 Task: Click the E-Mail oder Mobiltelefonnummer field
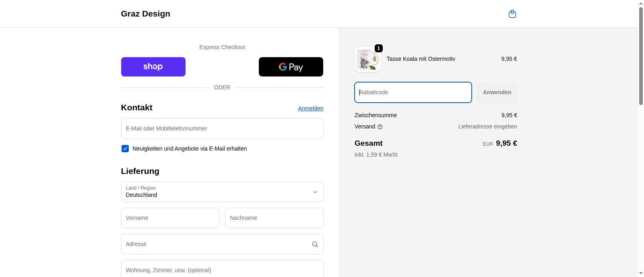222,129
